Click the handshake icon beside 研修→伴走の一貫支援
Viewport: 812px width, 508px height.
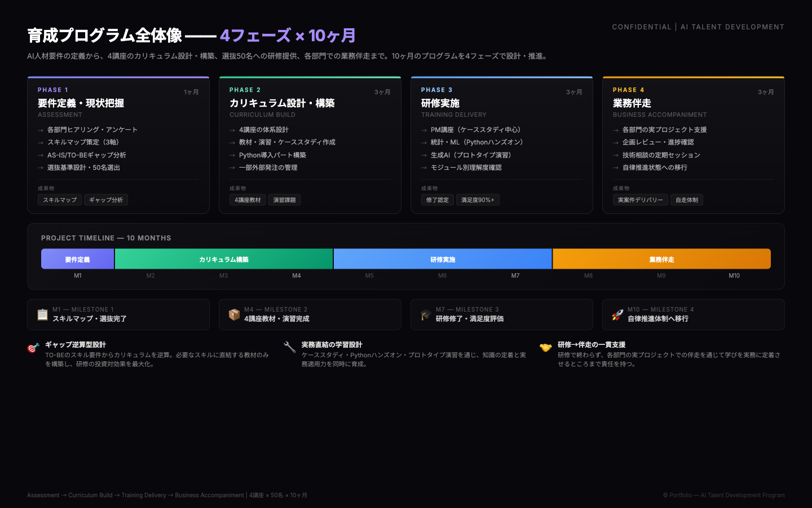[x=545, y=347]
